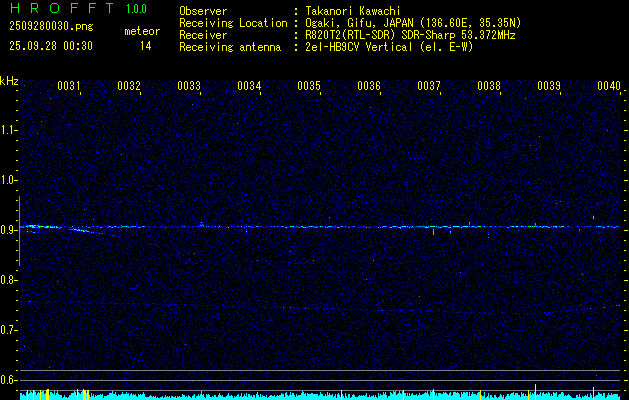Click meteor count value 14
Screen dimensions: 629x400
(146, 46)
